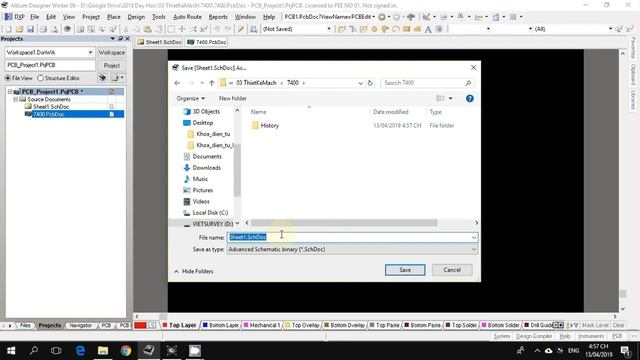Switch to Sheet1.SchDoc document tab
This screenshot has width=640, height=360.
click(x=160, y=42)
